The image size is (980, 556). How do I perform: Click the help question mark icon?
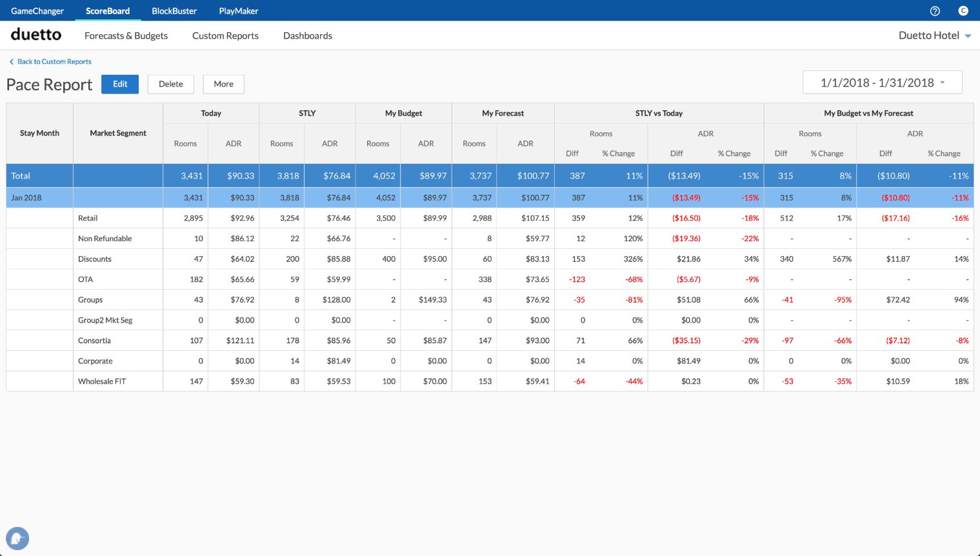pos(935,11)
